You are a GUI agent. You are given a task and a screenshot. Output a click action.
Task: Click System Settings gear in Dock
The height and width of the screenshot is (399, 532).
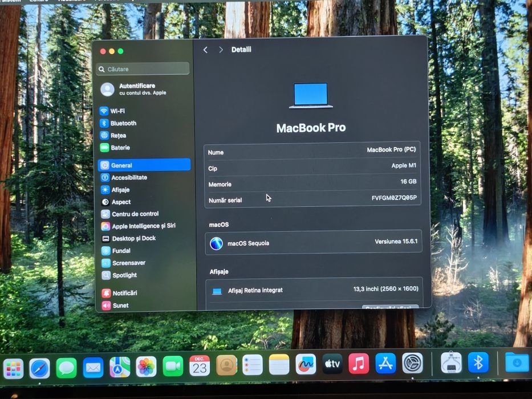413,363
